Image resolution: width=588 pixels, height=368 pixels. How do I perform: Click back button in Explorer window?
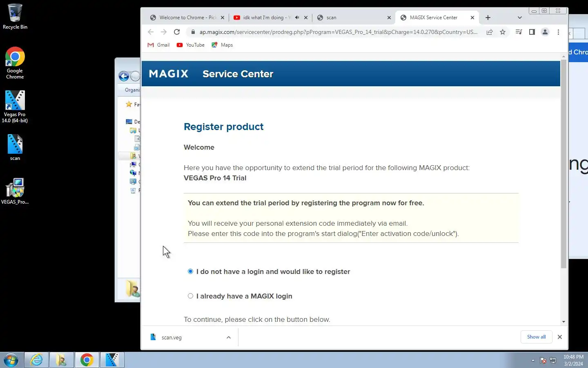(124, 76)
